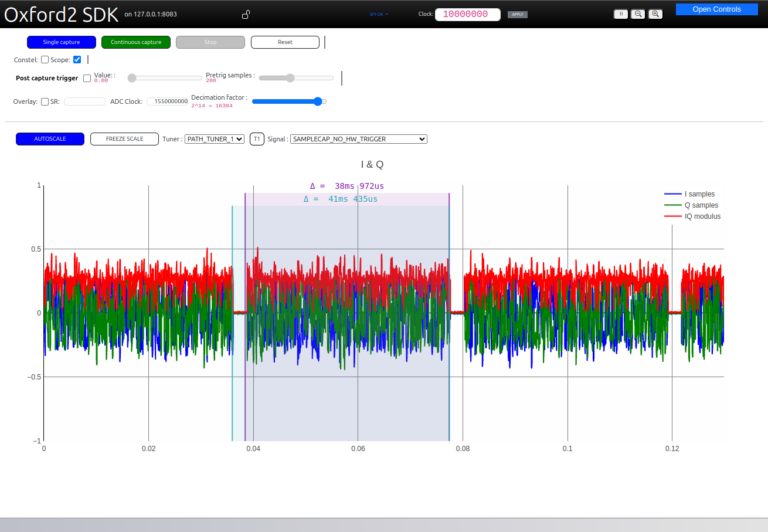Uncheck the Scope checkbox
Screen dimensions: 768x532
(x=77, y=60)
